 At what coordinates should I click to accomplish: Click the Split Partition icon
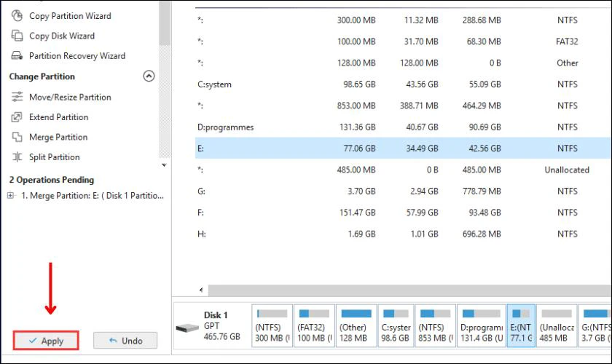click(17, 157)
